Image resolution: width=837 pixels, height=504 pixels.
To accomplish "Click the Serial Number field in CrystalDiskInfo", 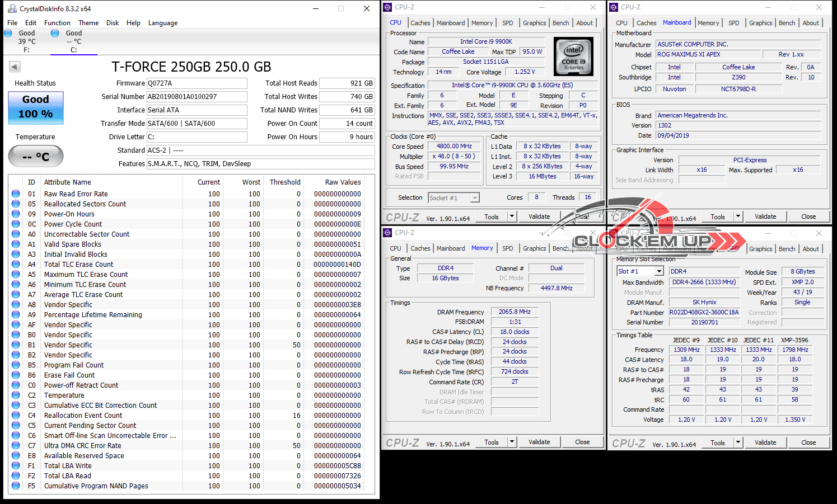I will (x=197, y=97).
